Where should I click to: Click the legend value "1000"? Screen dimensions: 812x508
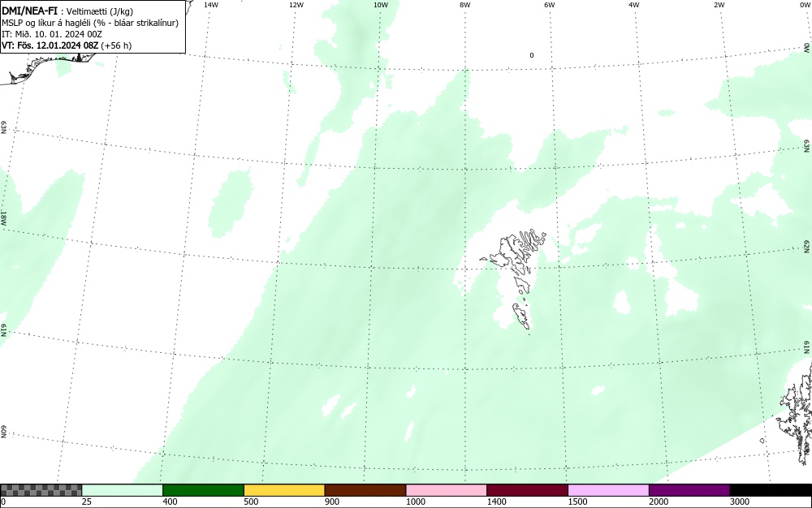[x=415, y=502]
